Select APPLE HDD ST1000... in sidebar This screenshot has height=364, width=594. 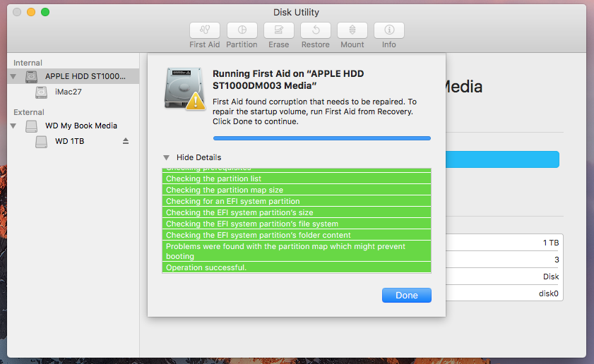pyautogui.click(x=73, y=76)
